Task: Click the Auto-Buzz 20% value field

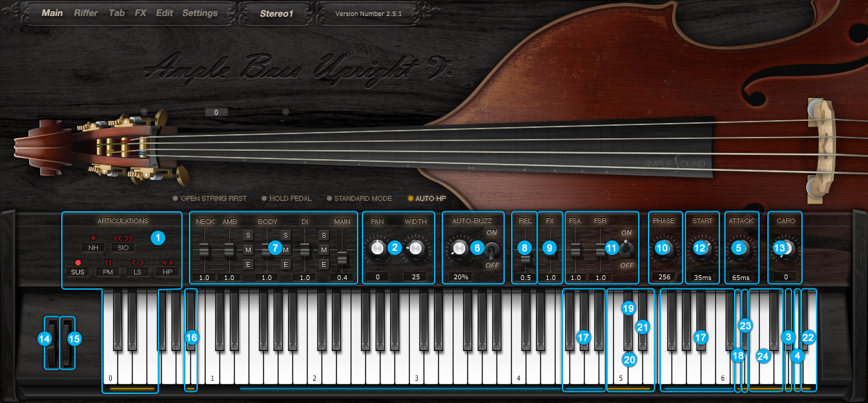Action: pos(460,277)
